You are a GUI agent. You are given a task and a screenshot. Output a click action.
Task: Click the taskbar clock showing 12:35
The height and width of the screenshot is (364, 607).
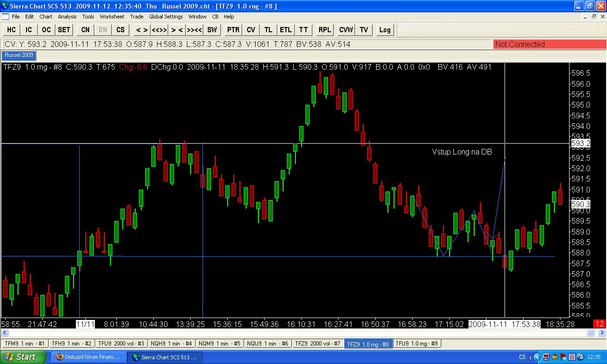click(595, 357)
